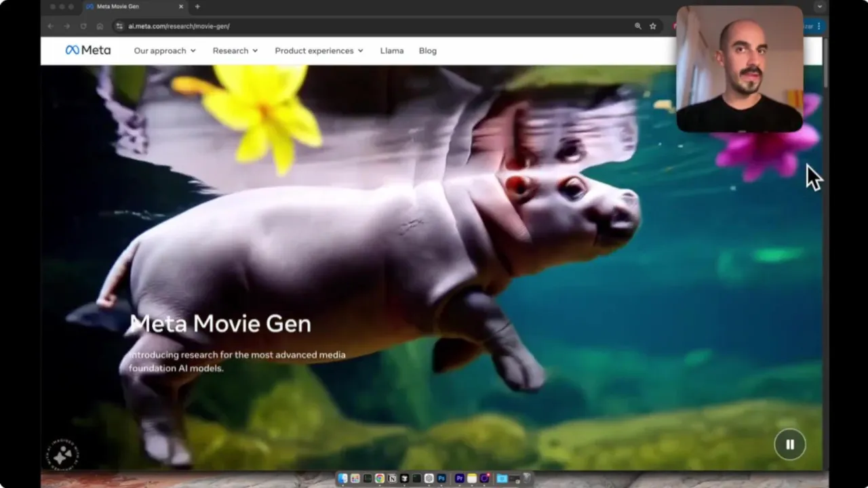Click the Meta logo in the header
868x488 pixels.
click(88, 50)
